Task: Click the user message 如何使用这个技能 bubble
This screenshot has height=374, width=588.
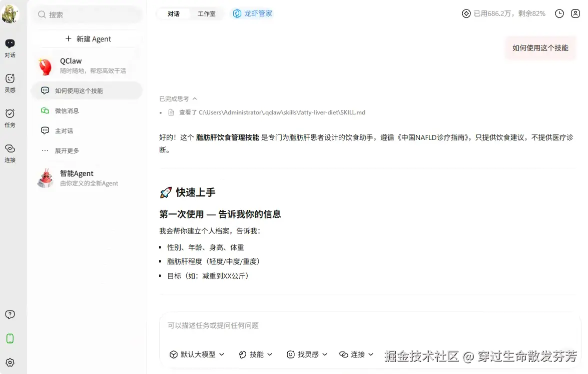Action: tap(540, 48)
